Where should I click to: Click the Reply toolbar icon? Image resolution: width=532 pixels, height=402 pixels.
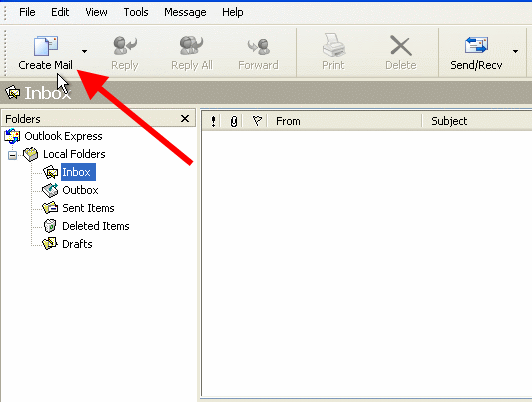click(x=125, y=46)
